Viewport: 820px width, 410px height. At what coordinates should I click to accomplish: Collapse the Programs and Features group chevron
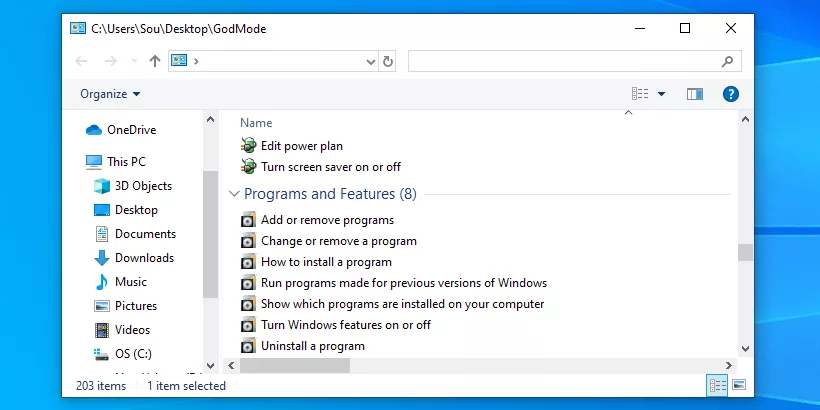[x=234, y=194]
